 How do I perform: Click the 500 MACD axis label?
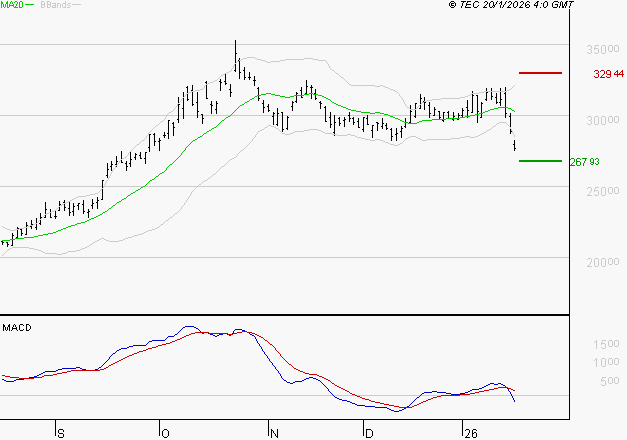[x=610, y=381]
